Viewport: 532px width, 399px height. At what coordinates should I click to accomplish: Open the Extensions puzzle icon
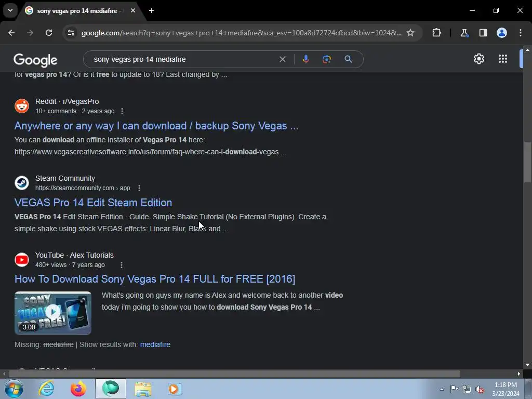436,33
